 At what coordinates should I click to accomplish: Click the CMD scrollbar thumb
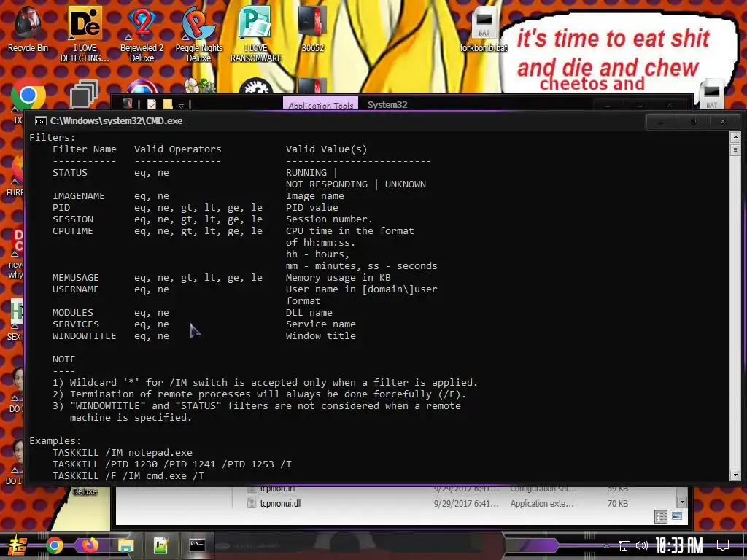(x=735, y=149)
